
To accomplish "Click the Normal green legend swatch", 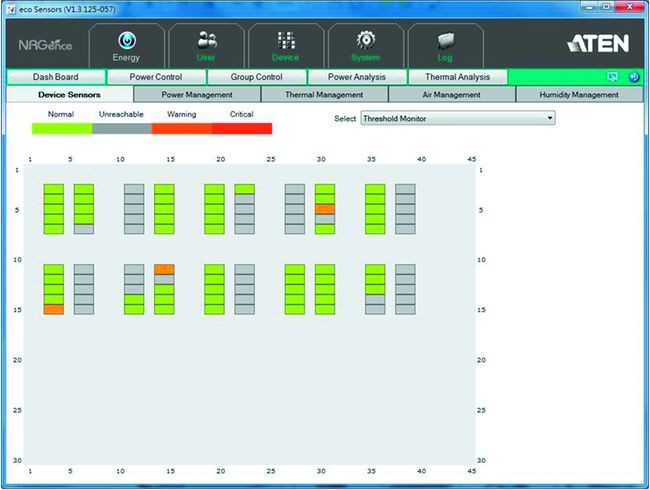I will 62,129.
